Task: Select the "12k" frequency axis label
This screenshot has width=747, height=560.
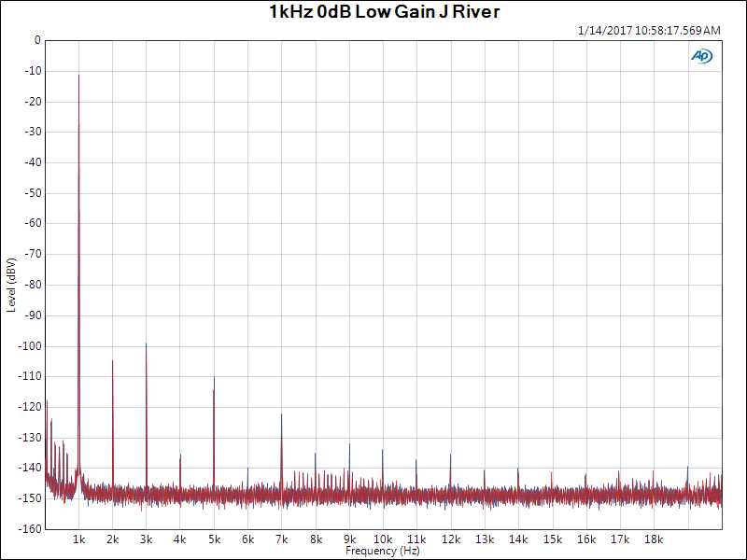Action: 451,539
